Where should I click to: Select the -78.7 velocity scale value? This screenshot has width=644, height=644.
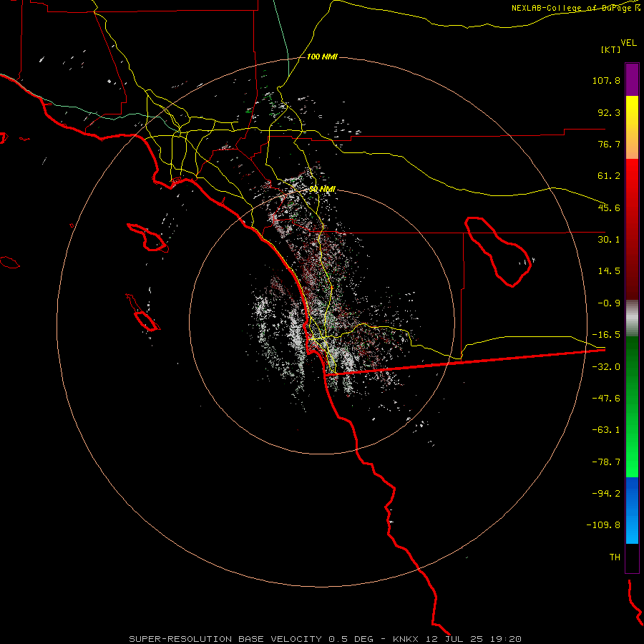pos(606,462)
